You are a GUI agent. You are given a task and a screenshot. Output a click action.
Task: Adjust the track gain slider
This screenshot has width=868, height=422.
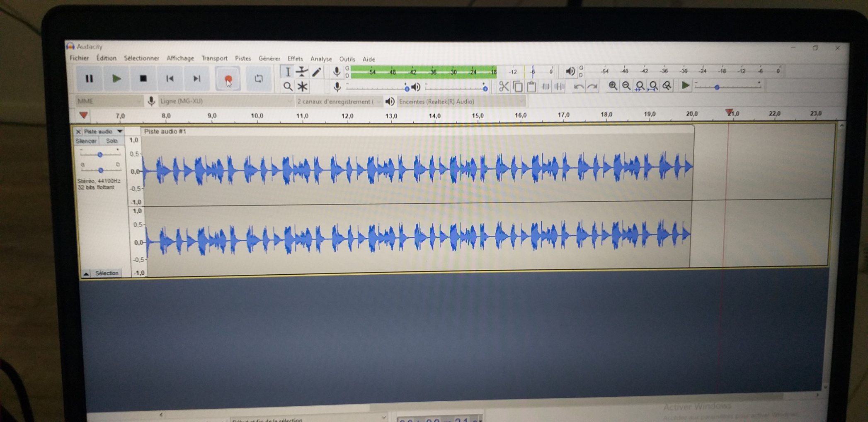coord(100,154)
